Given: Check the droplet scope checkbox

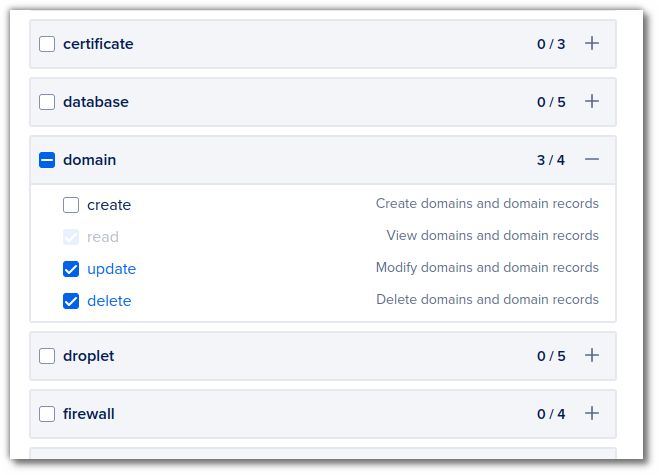Looking at the screenshot, I should 47,356.
